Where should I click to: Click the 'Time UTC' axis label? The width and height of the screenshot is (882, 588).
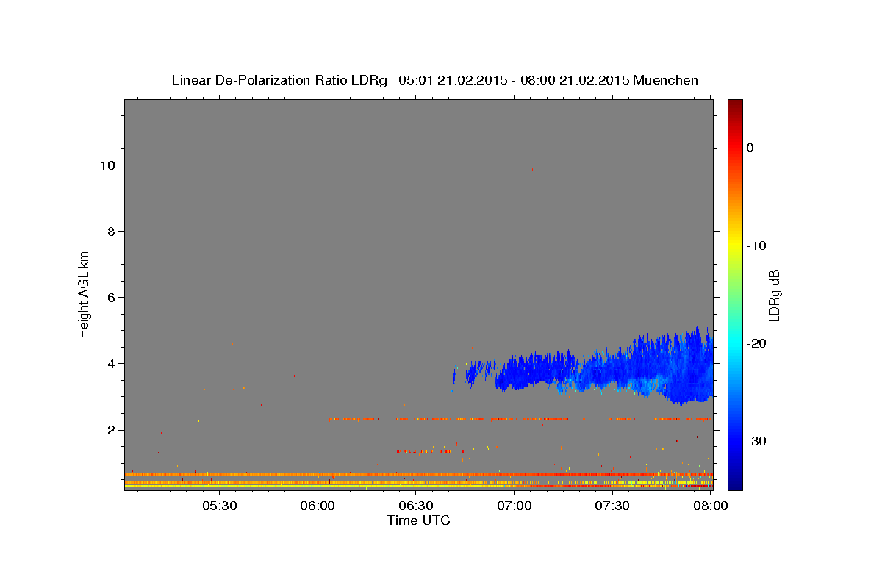418,520
